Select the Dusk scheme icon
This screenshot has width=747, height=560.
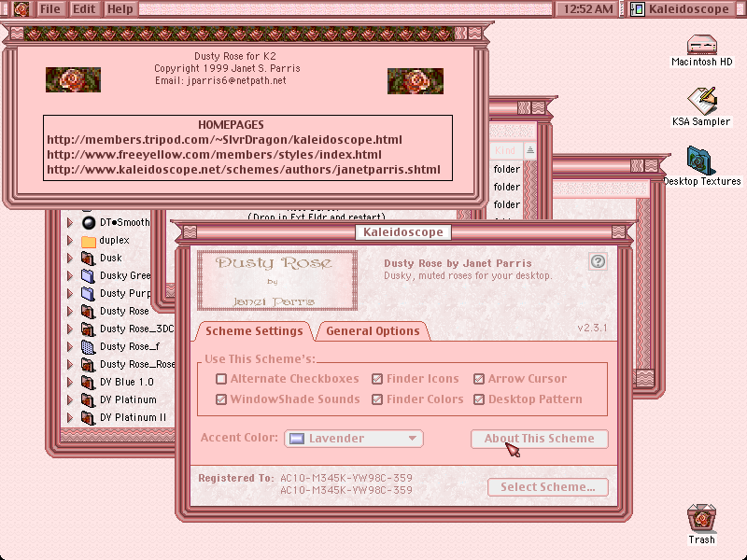88,259
